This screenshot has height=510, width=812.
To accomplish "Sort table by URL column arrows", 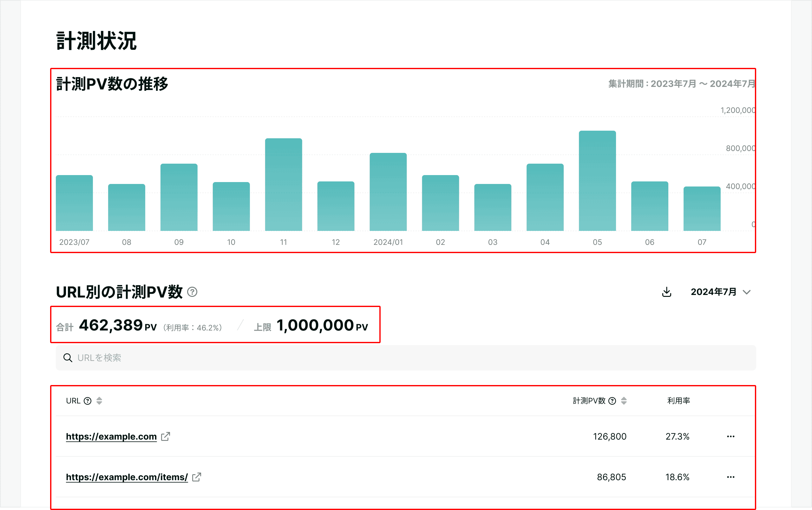I will click(x=99, y=401).
